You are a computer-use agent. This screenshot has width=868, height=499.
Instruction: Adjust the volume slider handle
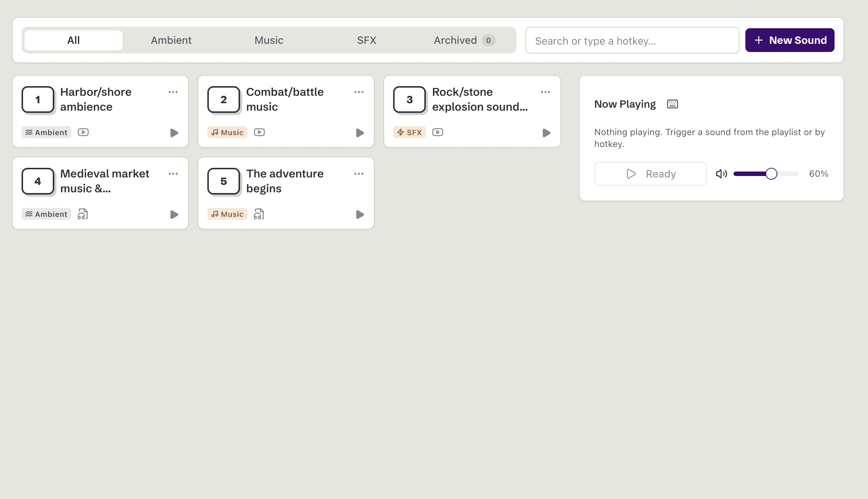pos(771,174)
